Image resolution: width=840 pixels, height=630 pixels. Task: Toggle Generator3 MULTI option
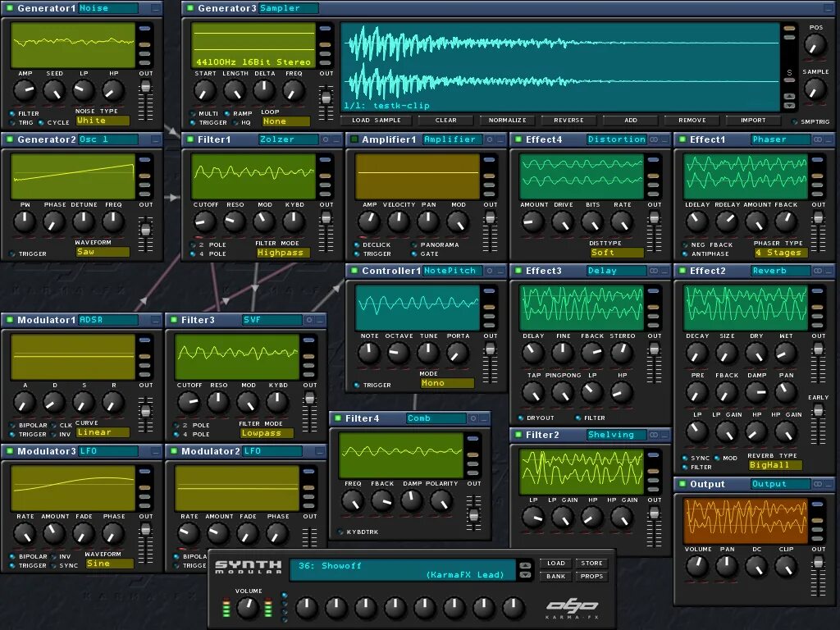pyautogui.click(x=192, y=113)
